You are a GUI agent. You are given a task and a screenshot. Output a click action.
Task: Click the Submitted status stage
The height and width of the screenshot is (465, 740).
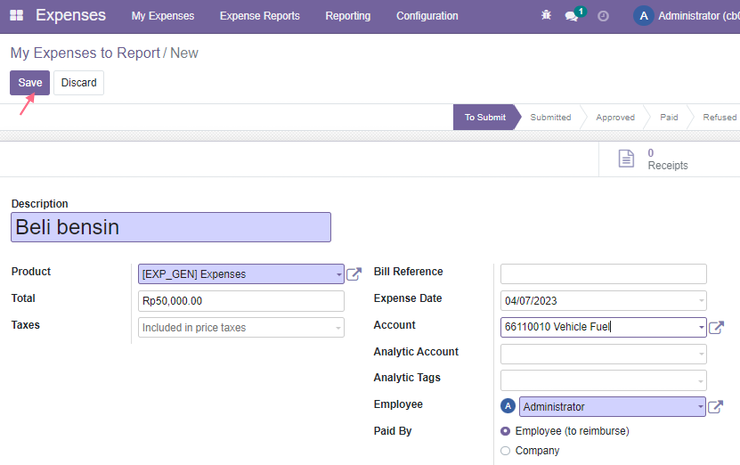click(x=550, y=117)
